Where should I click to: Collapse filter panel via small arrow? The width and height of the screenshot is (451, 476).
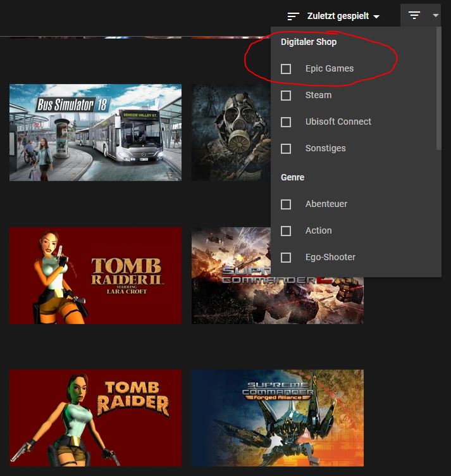pos(436,15)
